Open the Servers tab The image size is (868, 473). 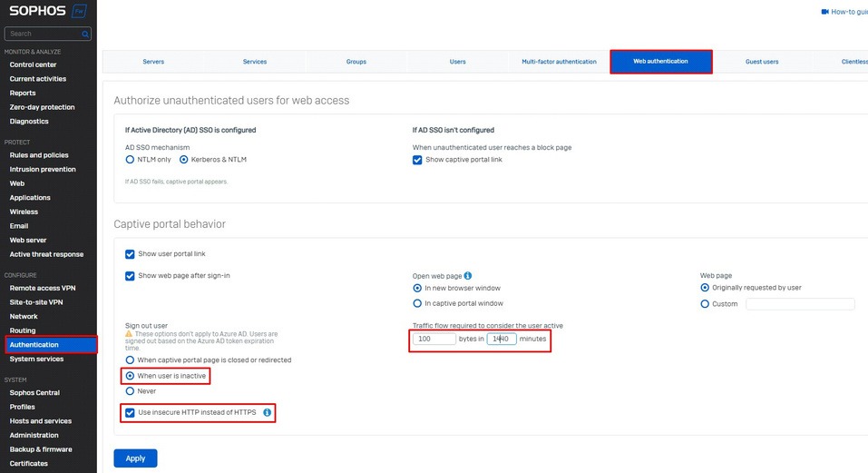(153, 62)
